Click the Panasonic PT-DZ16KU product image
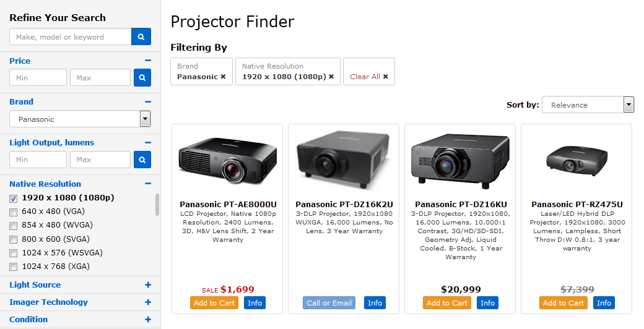 tap(459, 160)
